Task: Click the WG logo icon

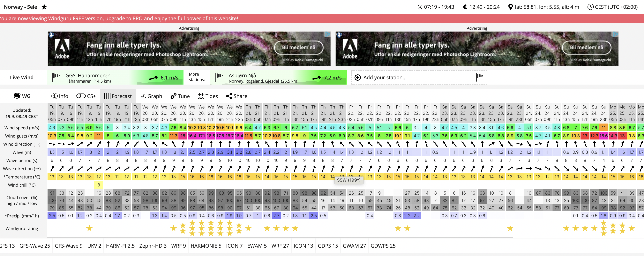Action: [x=17, y=96]
